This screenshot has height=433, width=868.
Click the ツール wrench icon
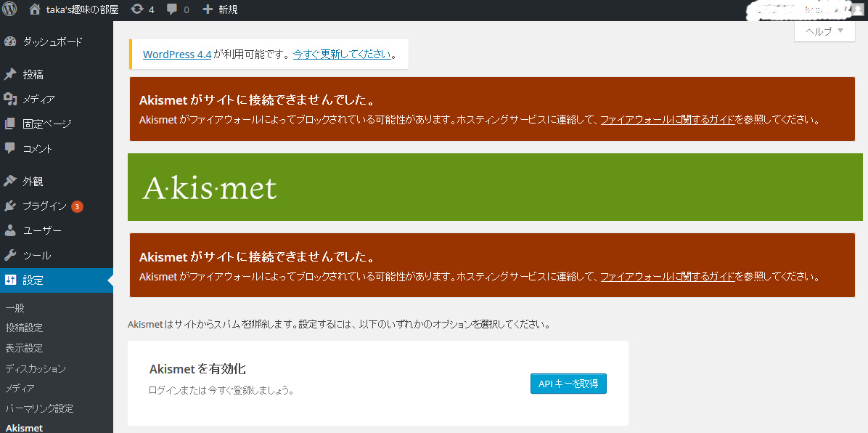(10, 256)
